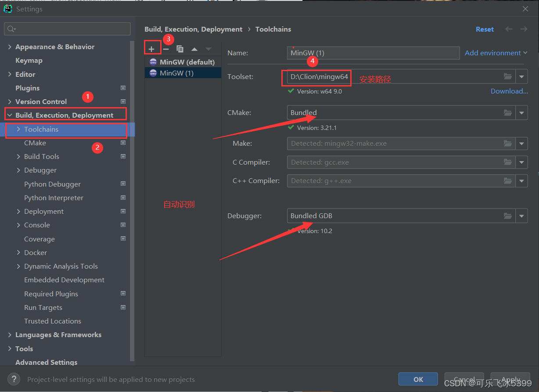Open the Add environment dropdown
This screenshot has height=392, width=539.
click(496, 53)
